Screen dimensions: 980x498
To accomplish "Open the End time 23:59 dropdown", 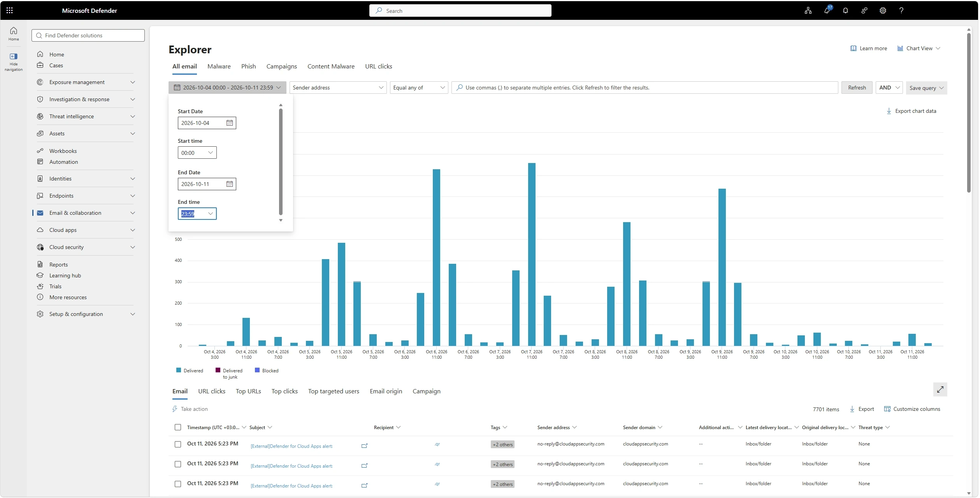I will pyautogui.click(x=197, y=214).
